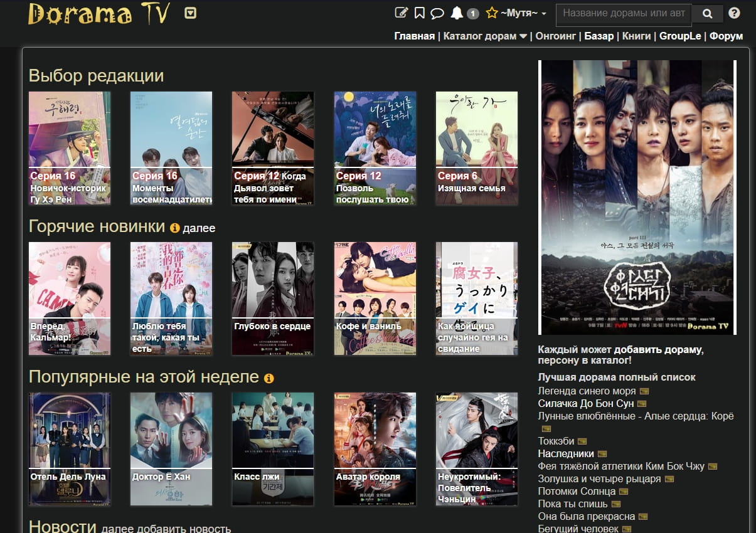Image resolution: width=756 pixels, height=533 pixels.
Task: Open Люблю тебя такой, какая ты есть poster
Action: [x=171, y=298]
